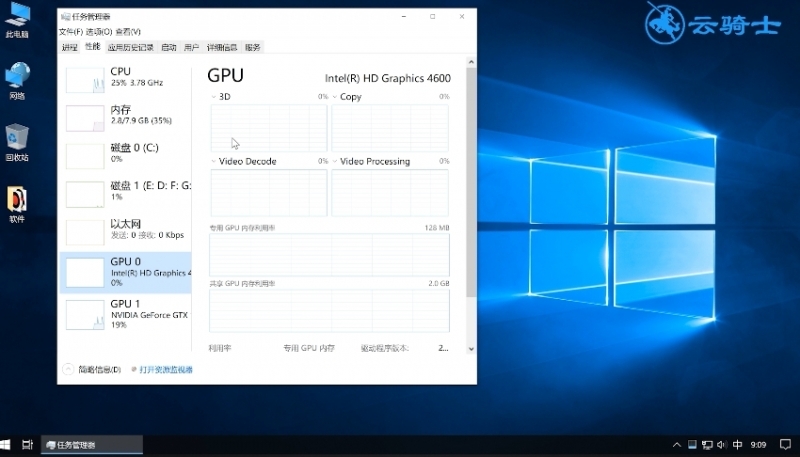
Task: Click the Intel(R) HD Graphics 4600 label
Action: tap(388, 78)
